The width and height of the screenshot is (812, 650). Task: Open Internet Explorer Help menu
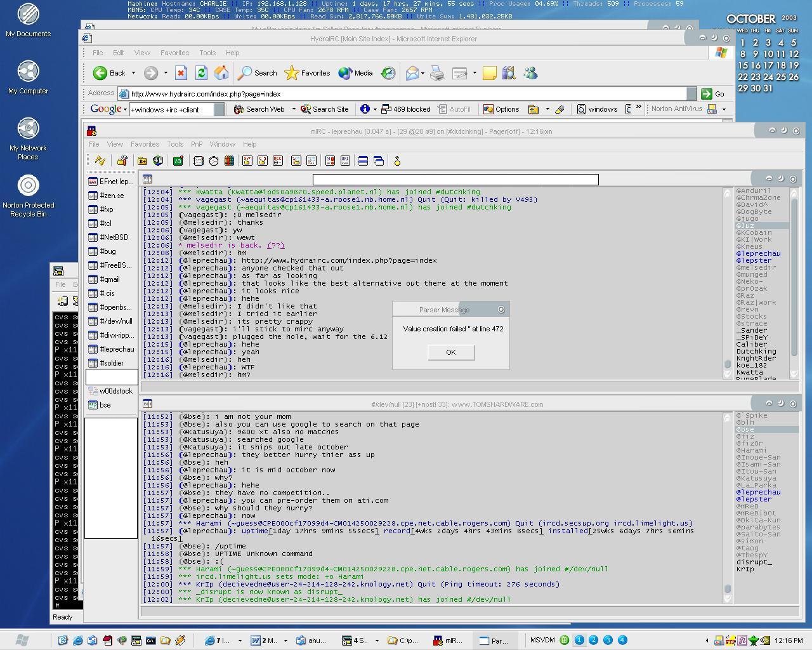(233, 53)
